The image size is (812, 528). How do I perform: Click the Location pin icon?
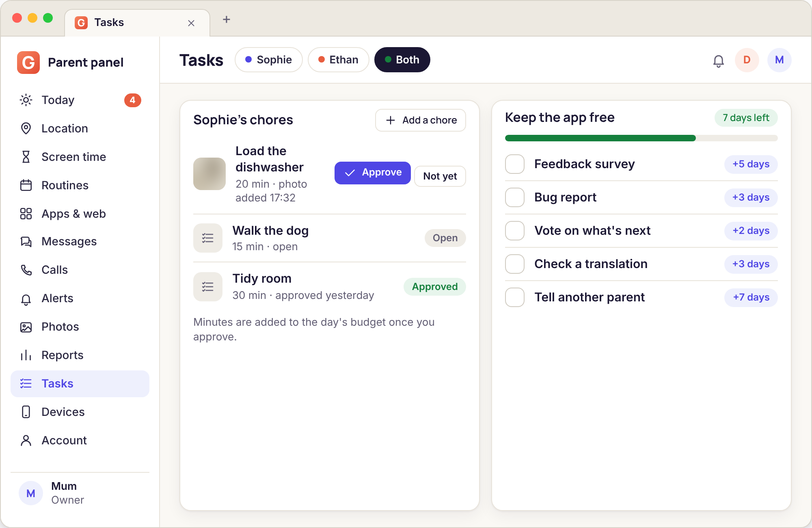(26, 128)
